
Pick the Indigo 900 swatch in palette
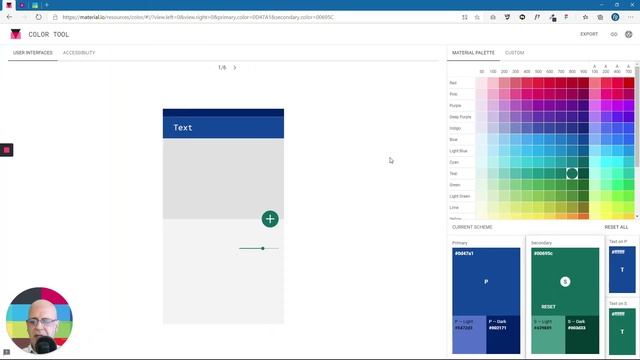coord(583,128)
